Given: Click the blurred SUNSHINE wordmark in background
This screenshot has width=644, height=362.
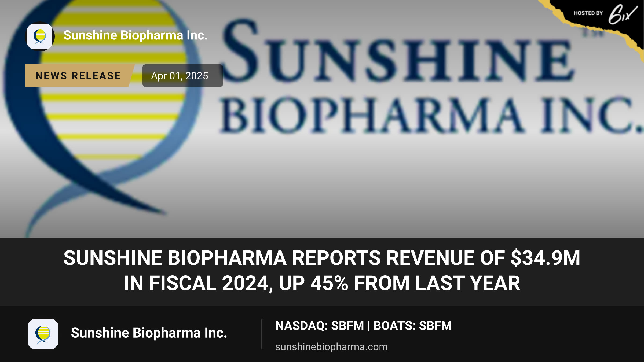Looking at the screenshot, I should tap(397, 51).
